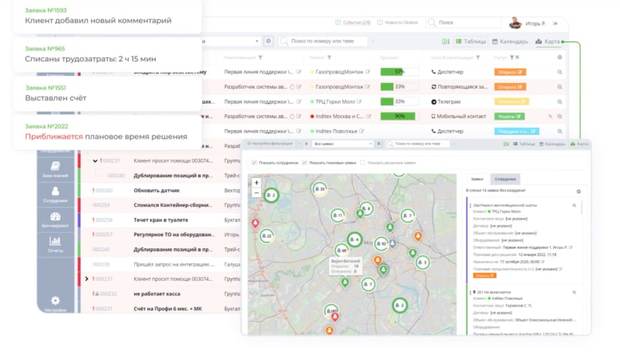620x360 pixels.
Task: Switch to the Календарь view tab
Action: pyautogui.click(x=510, y=42)
